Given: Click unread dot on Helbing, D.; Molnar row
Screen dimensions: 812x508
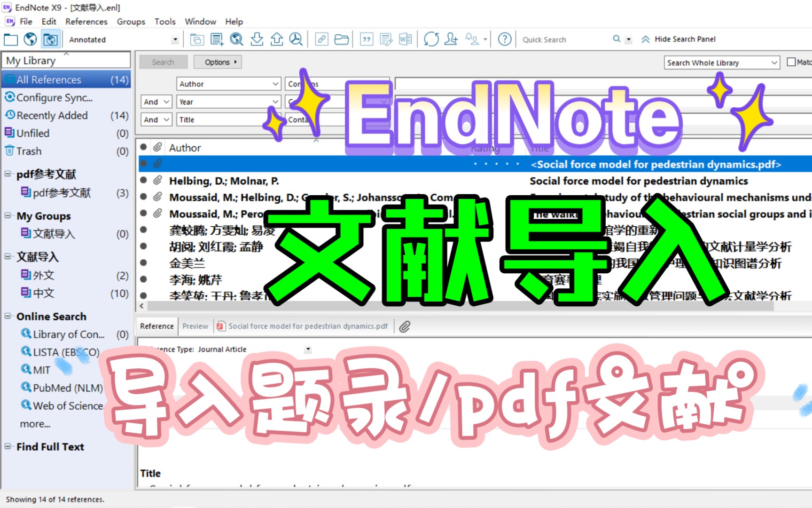Looking at the screenshot, I should pyautogui.click(x=143, y=181).
